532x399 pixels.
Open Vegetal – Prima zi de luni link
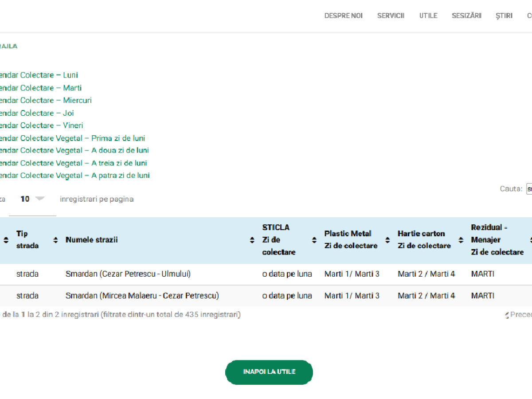(x=72, y=138)
